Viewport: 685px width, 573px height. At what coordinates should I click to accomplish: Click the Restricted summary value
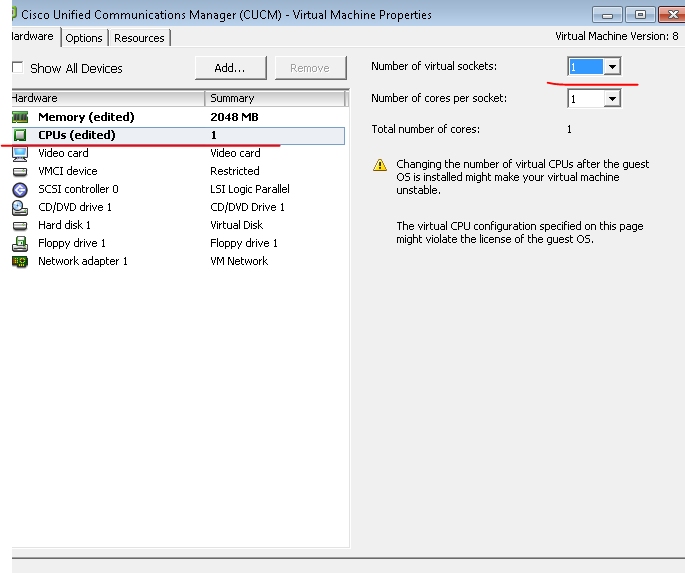235,171
